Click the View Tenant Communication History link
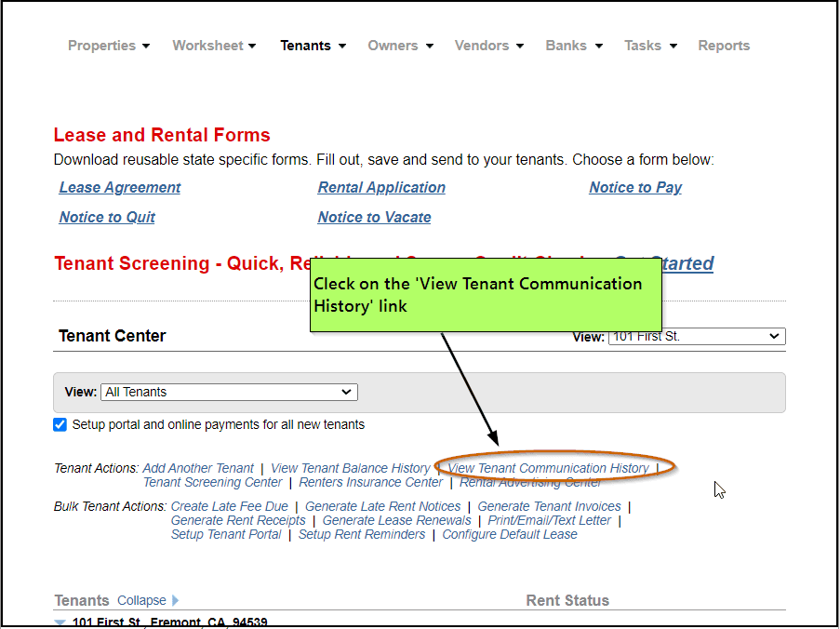 point(548,468)
